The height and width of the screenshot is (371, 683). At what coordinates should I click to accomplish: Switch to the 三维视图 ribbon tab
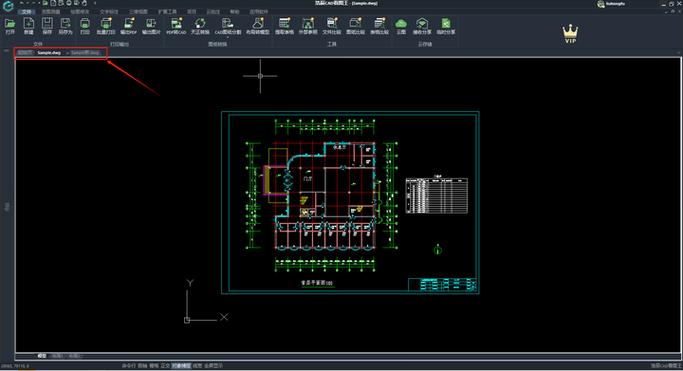click(x=138, y=12)
